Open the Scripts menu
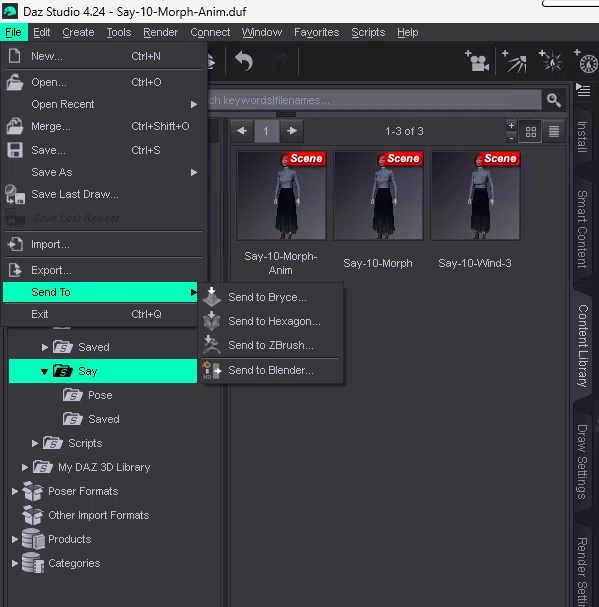 pos(368,32)
